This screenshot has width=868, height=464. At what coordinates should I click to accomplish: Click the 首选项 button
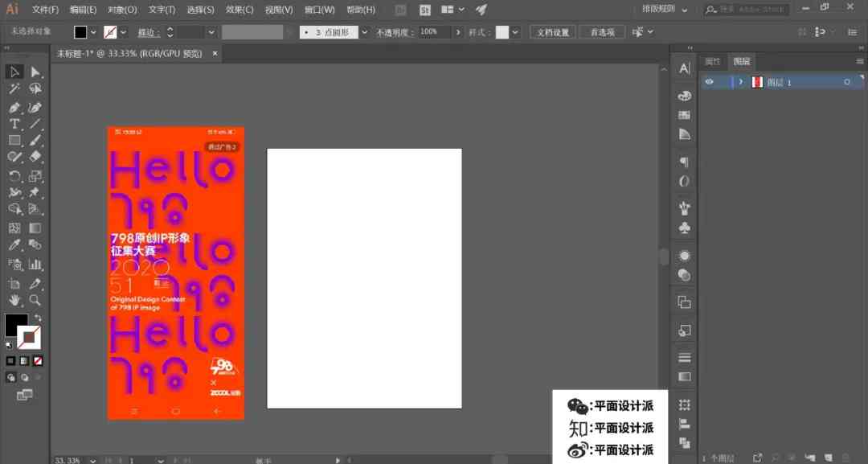click(602, 32)
